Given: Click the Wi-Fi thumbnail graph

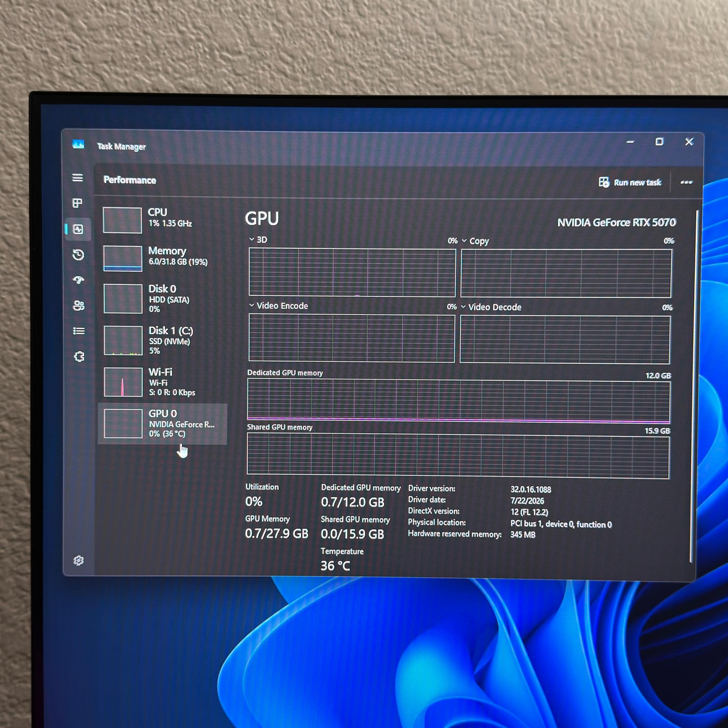Looking at the screenshot, I should (x=123, y=382).
